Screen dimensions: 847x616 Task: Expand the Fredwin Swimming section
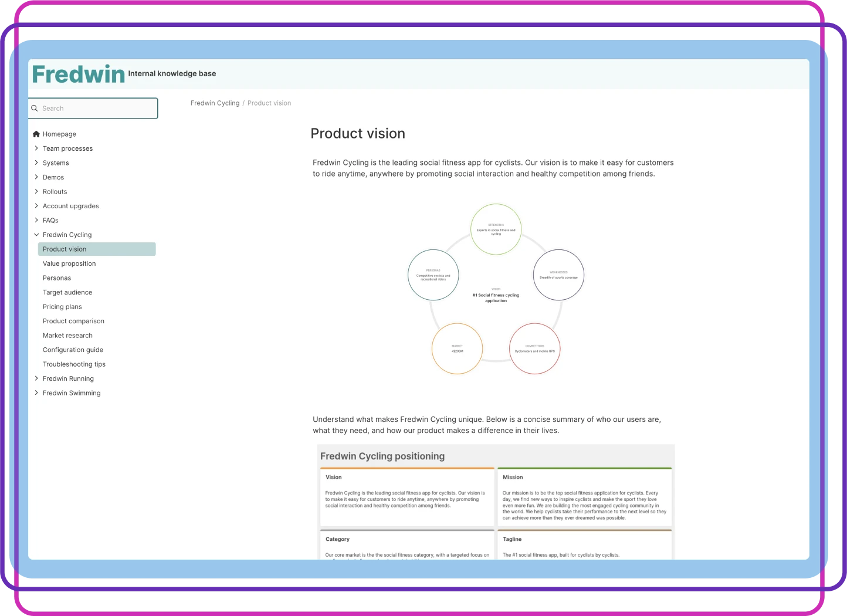pos(36,393)
